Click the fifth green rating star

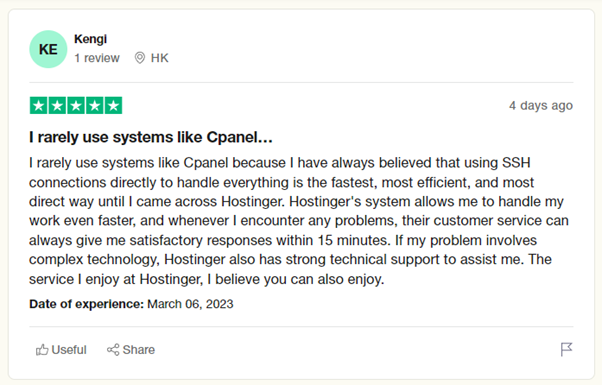click(113, 106)
